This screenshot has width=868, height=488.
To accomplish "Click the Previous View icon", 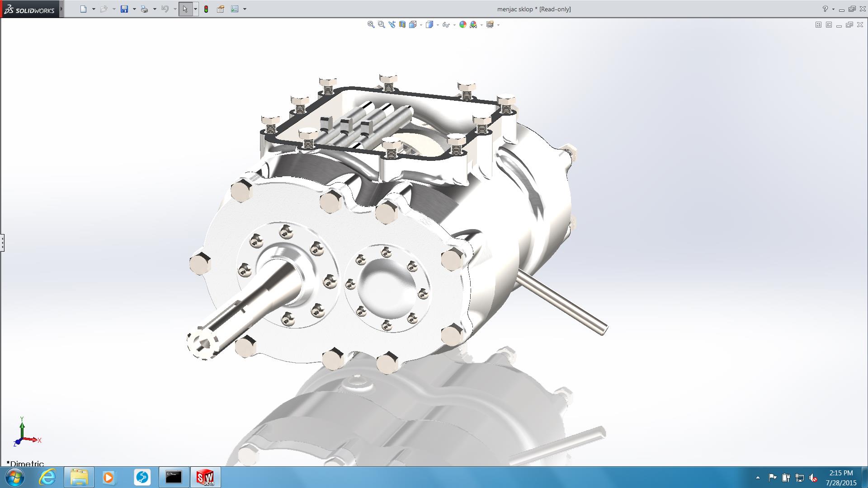I will tap(392, 25).
